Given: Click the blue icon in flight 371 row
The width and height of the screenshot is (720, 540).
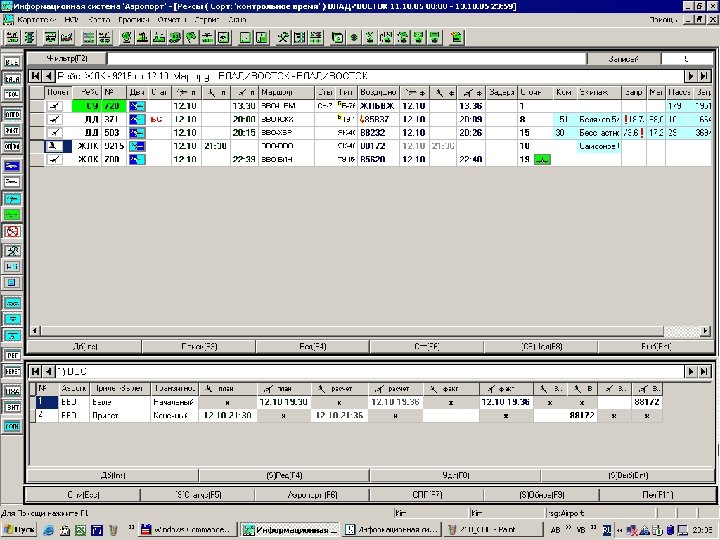Looking at the screenshot, I should [138, 119].
